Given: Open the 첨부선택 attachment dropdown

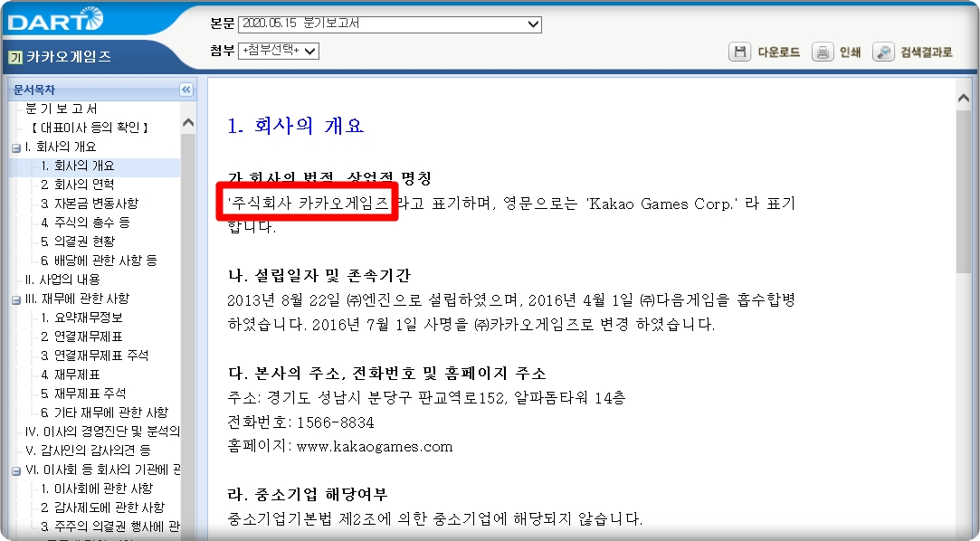Looking at the screenshot, I should 279,51.
